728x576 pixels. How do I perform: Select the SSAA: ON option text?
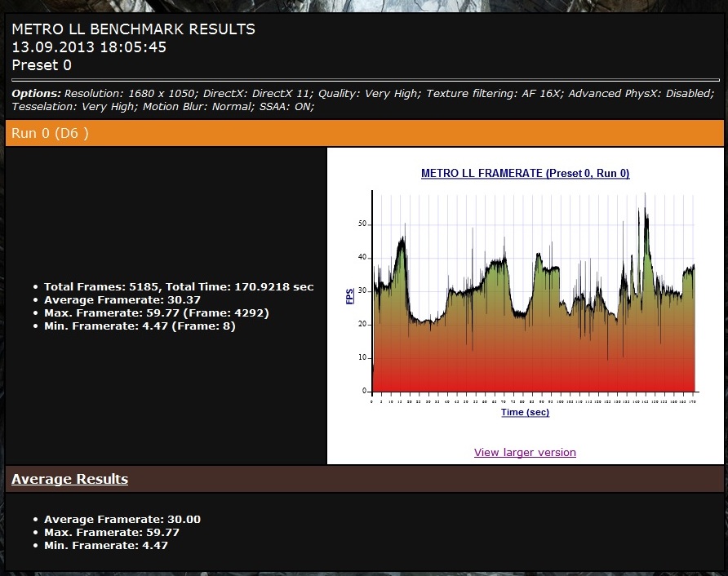286,106
